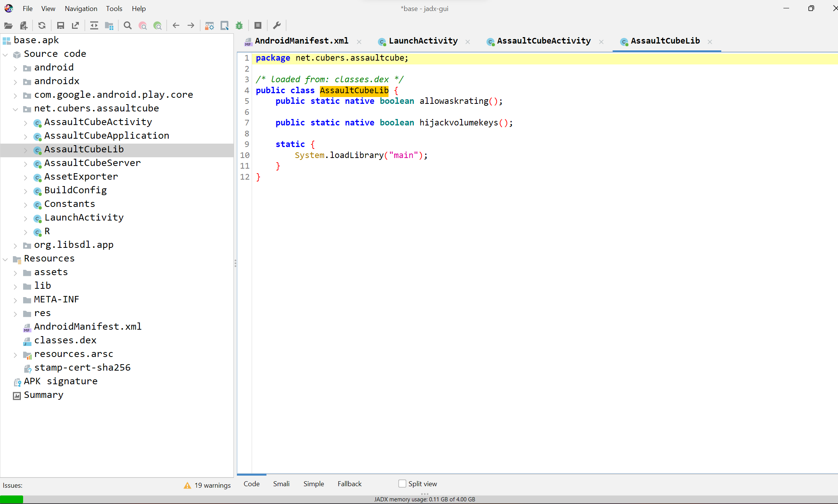838x504 pixels.
Task: Expand the assets folder
Action: [16, 273]
